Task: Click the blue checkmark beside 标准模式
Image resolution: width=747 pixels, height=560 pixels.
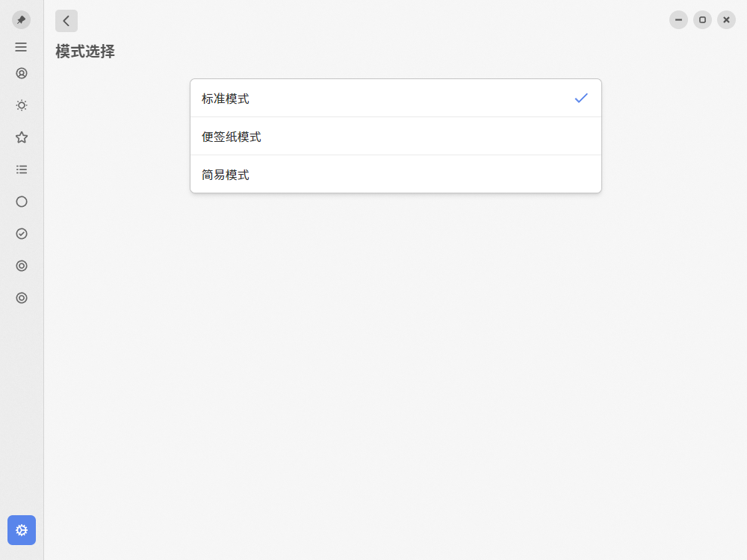Action: (x=581, y=98)
